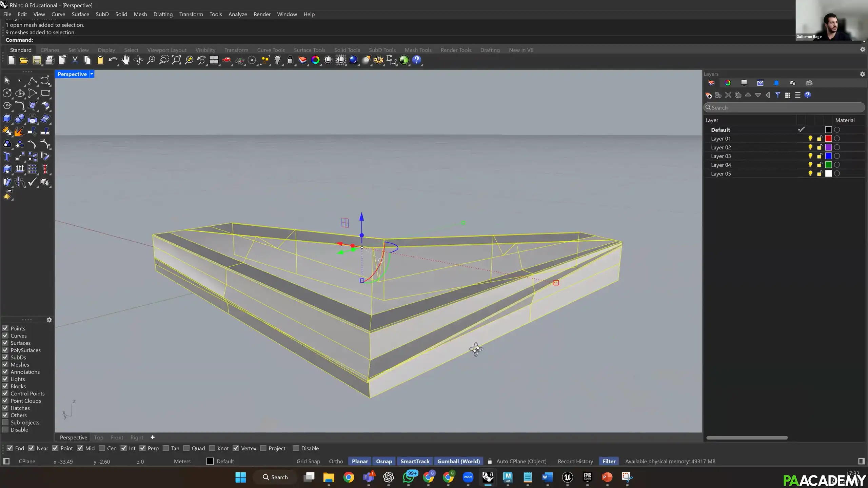The height and width of the screenshot is (488, 868).
Task: Lock Layer 03 with its padlock icon
Action: (x=820, y=156)
